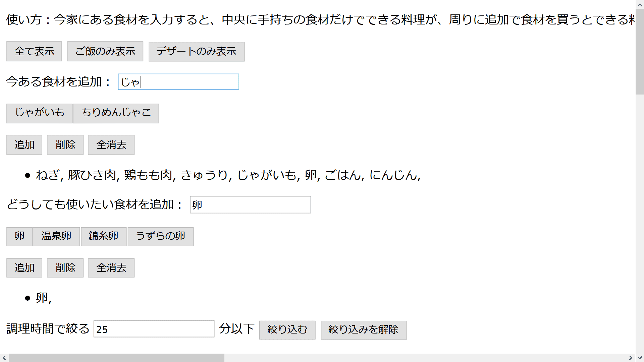Select the 錦糸卵 suggestion
644x362 pixels.
pos(103,236)
